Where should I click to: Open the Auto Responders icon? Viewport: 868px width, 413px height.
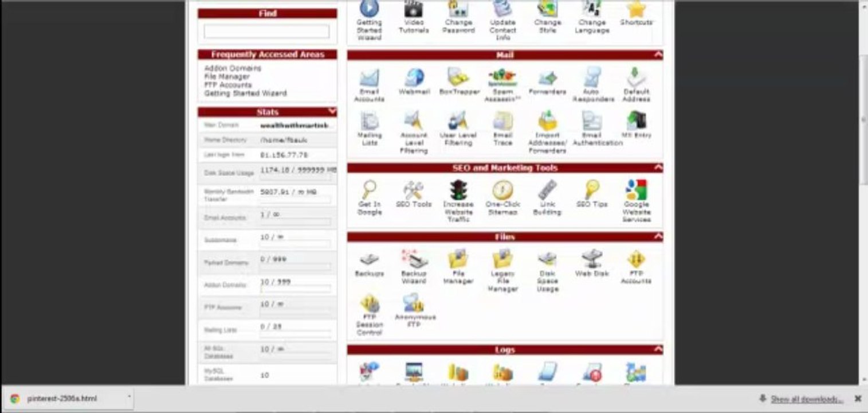(592, 77)
